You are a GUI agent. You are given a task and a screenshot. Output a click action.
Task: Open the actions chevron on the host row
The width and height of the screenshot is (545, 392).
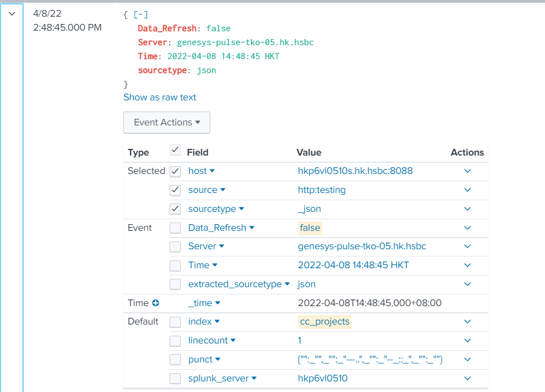(x=467, y=171)
